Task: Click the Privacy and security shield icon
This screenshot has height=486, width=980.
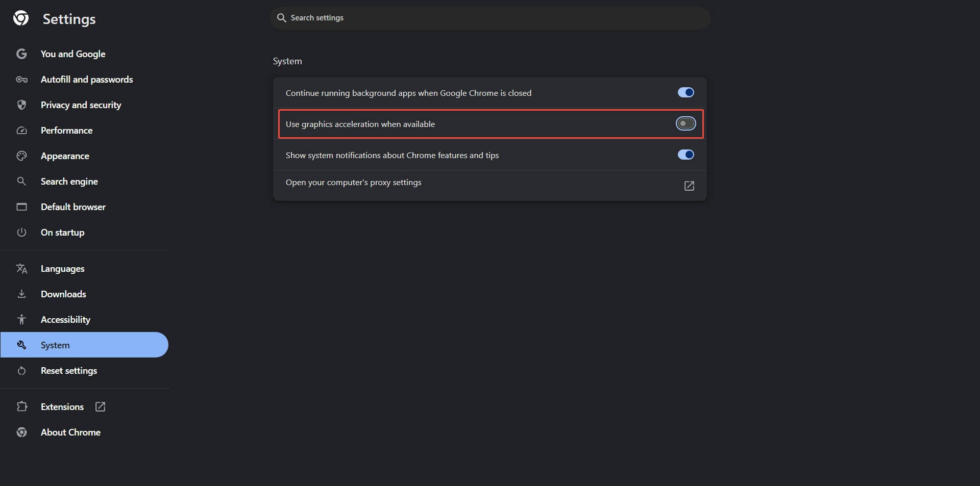Action: coord(22,105)
